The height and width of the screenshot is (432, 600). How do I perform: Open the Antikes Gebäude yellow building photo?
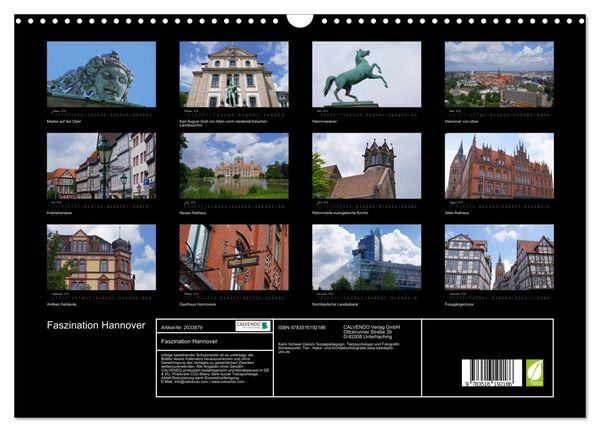point(101,257)
